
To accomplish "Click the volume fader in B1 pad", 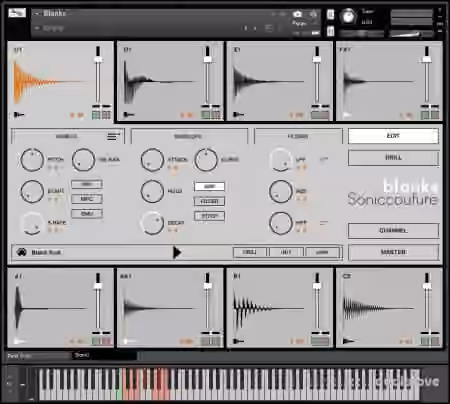I will [317, 286].
